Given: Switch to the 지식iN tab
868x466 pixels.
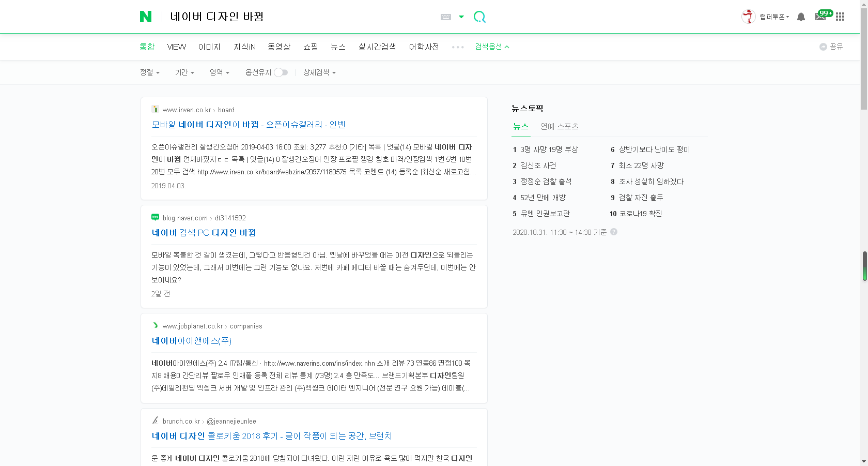Looking at the screenshot, I should [245, 47].
